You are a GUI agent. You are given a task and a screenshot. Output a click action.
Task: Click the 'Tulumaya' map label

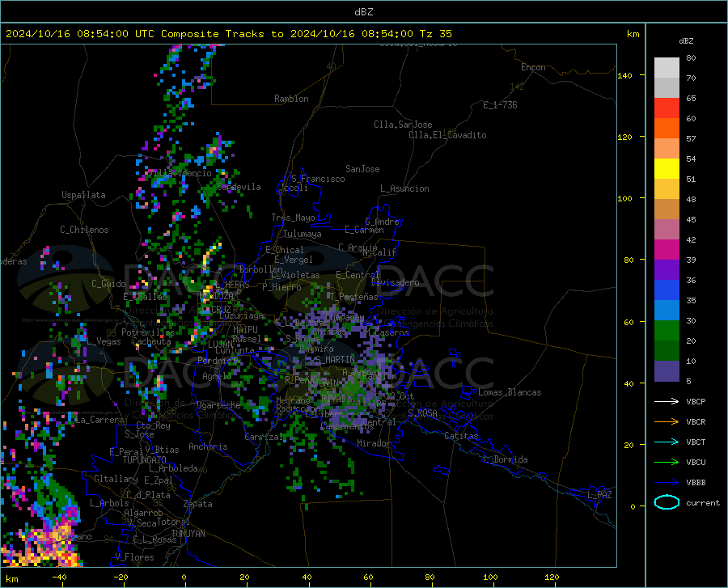303,234
